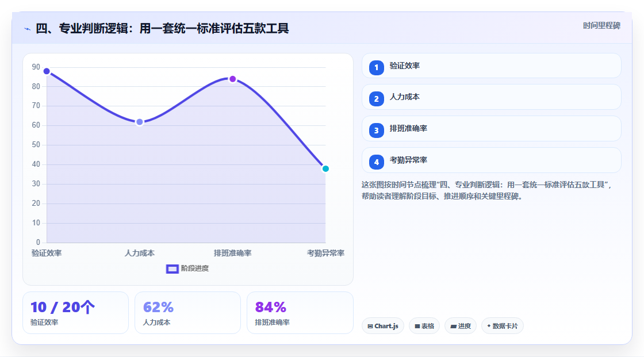Click the 验证效率 x-axis label
Viewport: 644px width, 357px height.
(47, 253)
